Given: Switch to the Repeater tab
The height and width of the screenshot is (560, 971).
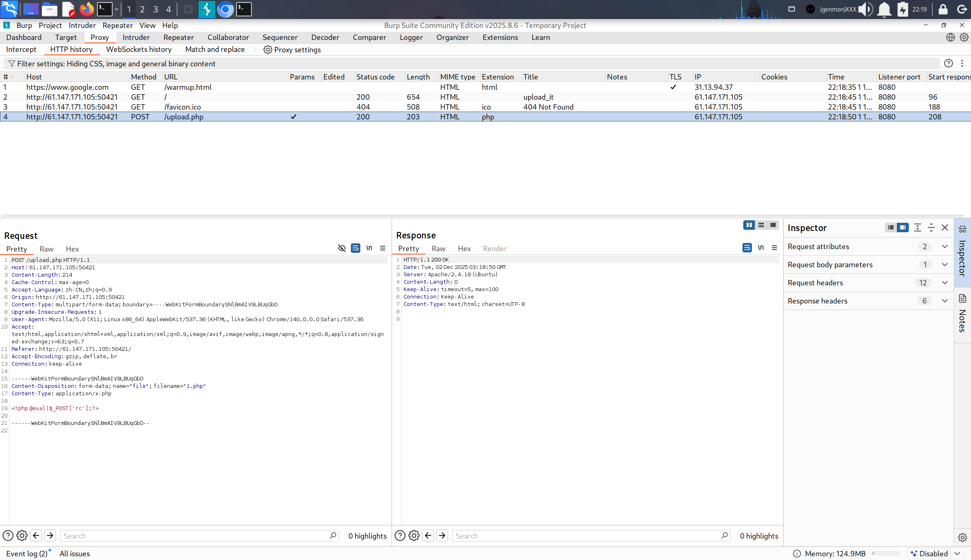Looking at the screenshot, I should coord(178,37).
